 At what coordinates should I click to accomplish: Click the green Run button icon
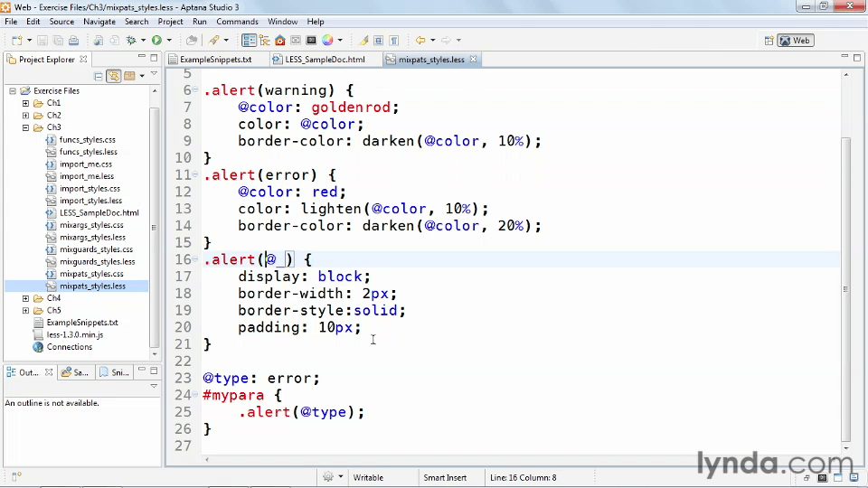156,41
